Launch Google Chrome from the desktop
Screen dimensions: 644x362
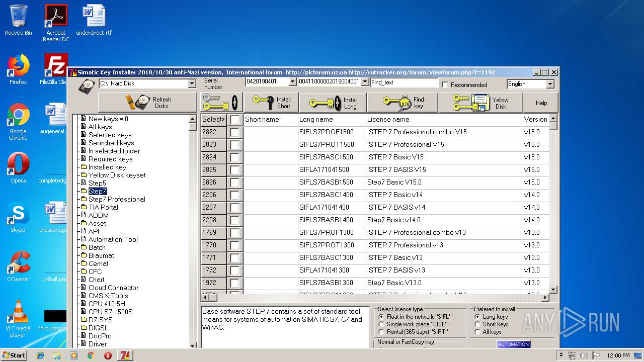coord(18,122)
